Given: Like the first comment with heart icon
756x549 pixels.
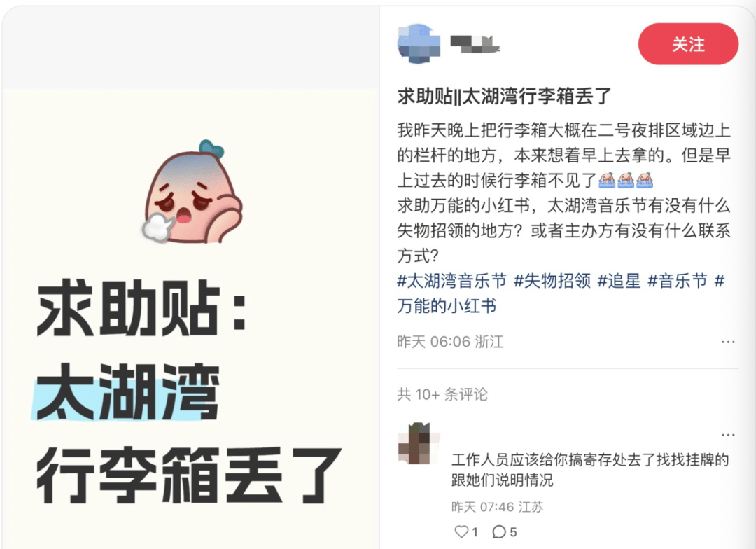Looking at the screenshot, I should pos(461,531).
